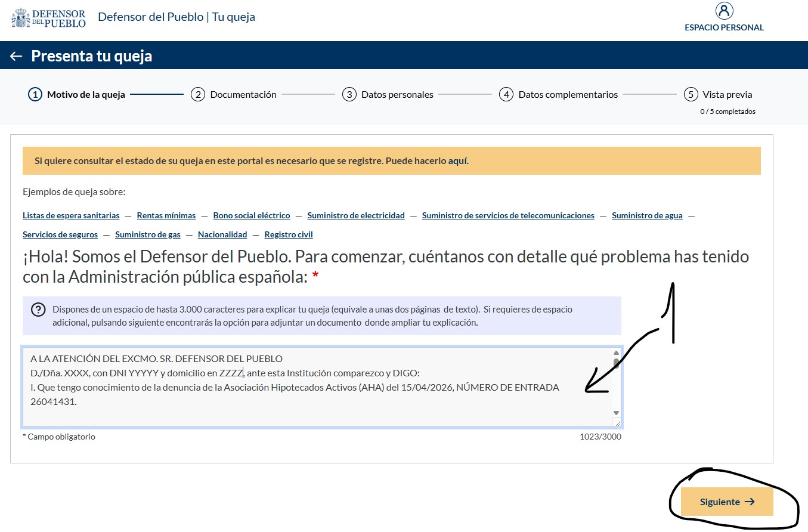Open Servicios de seguros example
This screenshot has height=532, width=808.
tap(60, 234)
